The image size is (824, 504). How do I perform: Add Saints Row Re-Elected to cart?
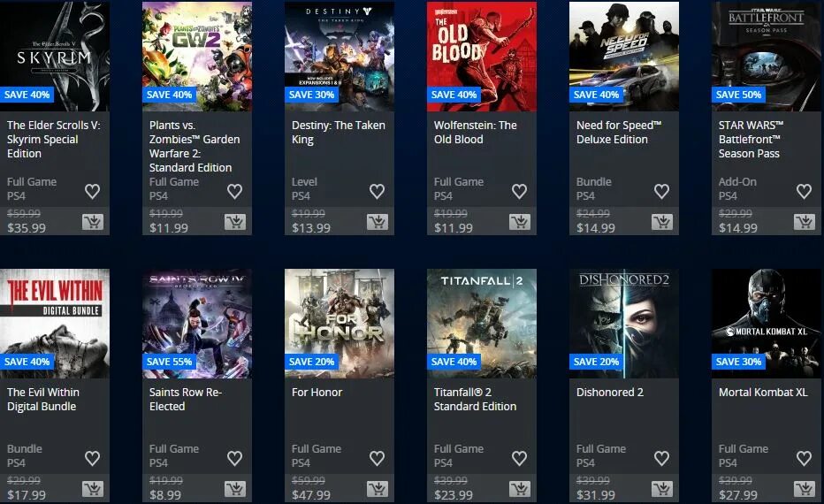coord(235,489)
